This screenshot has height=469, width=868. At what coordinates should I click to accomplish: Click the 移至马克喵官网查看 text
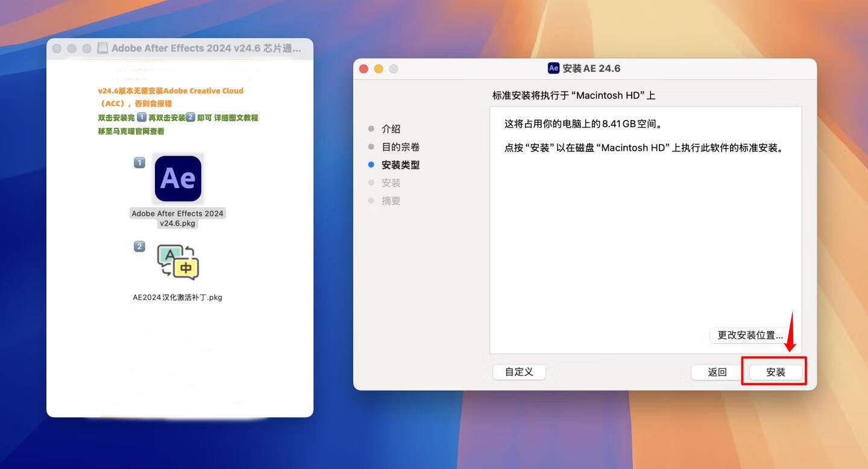(131, 131)
